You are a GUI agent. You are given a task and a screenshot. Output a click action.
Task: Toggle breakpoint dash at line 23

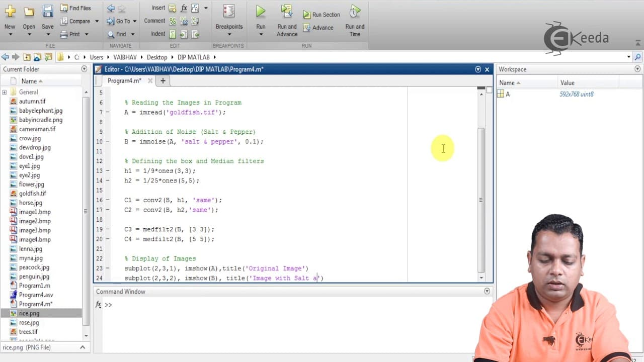[x=107, y=268]
